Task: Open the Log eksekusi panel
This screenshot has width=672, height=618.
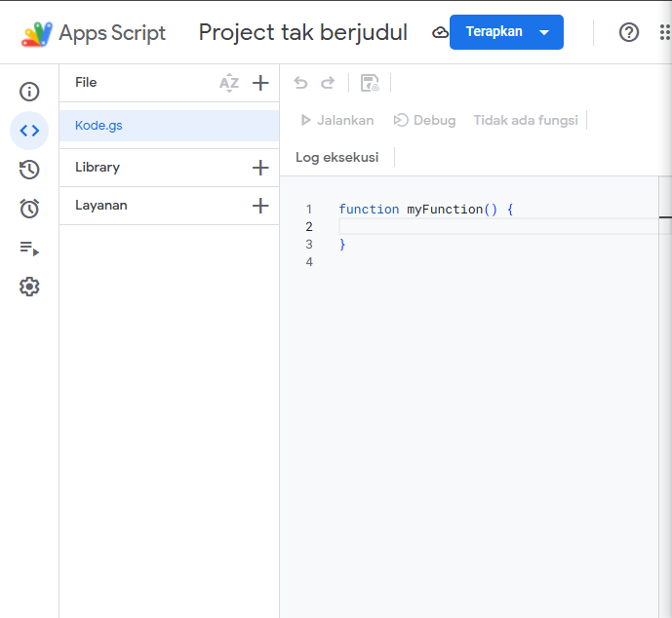Action: pos(336,157)
